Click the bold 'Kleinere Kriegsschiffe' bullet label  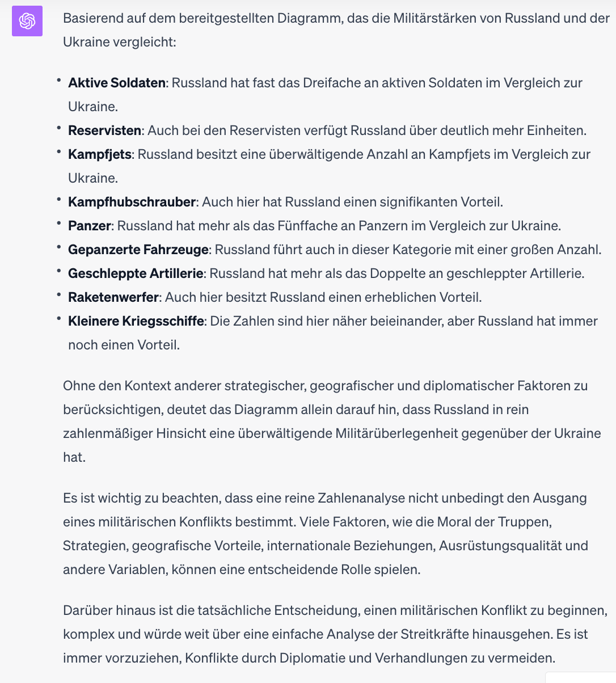point(136,321)
